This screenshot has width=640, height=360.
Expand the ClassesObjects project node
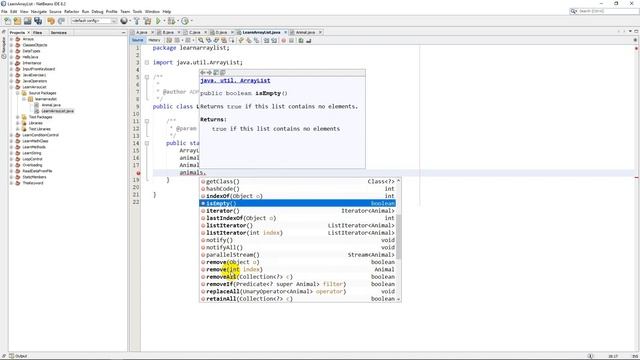tap(11, 45)
